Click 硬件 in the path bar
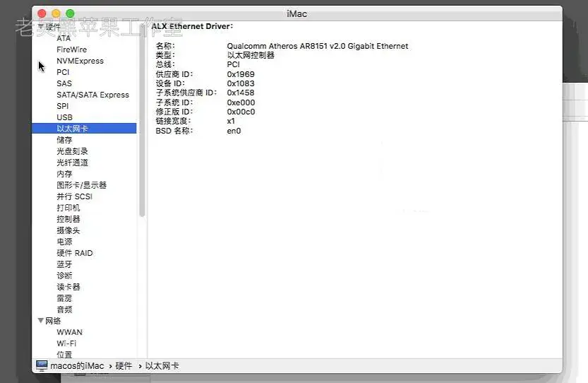The height and width of the screenshot is (383, 588). click(x=124, y=366)
